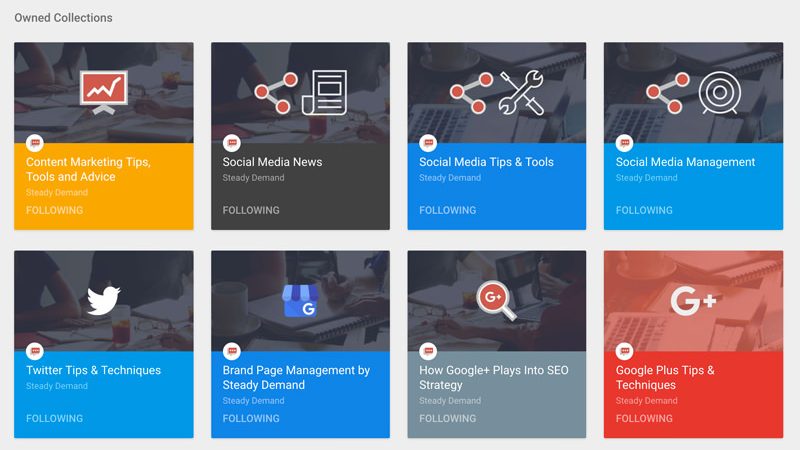The height and width of the screenshot is (450, 800).
Task: Toggle FOLLOWING on How Google+ Plays Into SEO card
Action: (447, 418)
